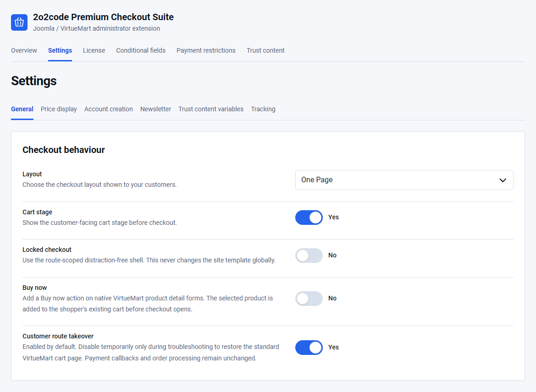Screen dimensions: 536x392
Task: Switch to Payment restrictions tab
Action: tap(206, 50)
